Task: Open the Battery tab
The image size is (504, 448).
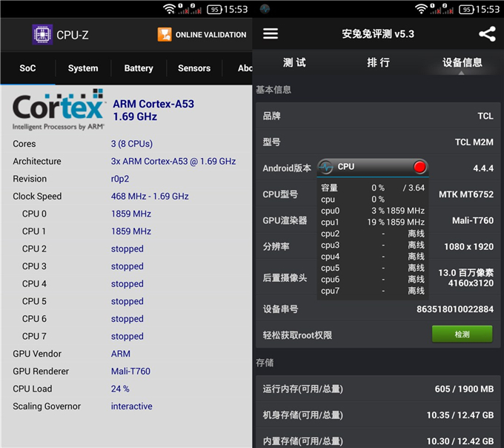Action: pyautogui.click(x=139, y=68)
